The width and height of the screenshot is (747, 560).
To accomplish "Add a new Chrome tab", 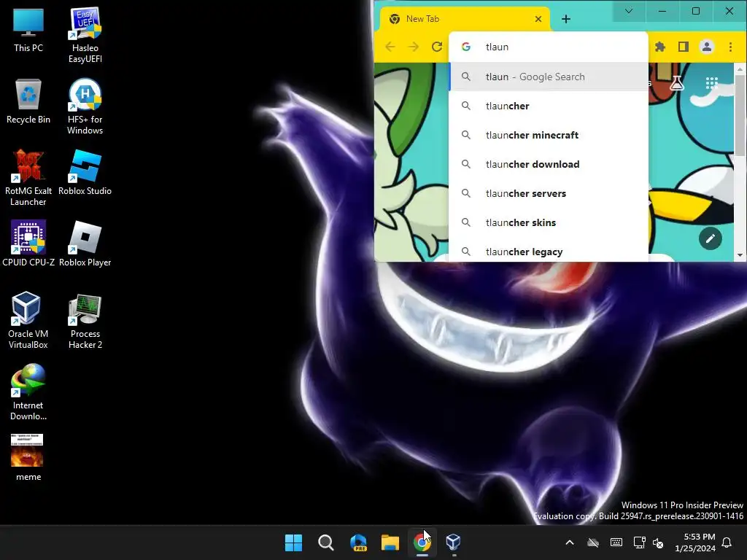I will tap(566, 19).
